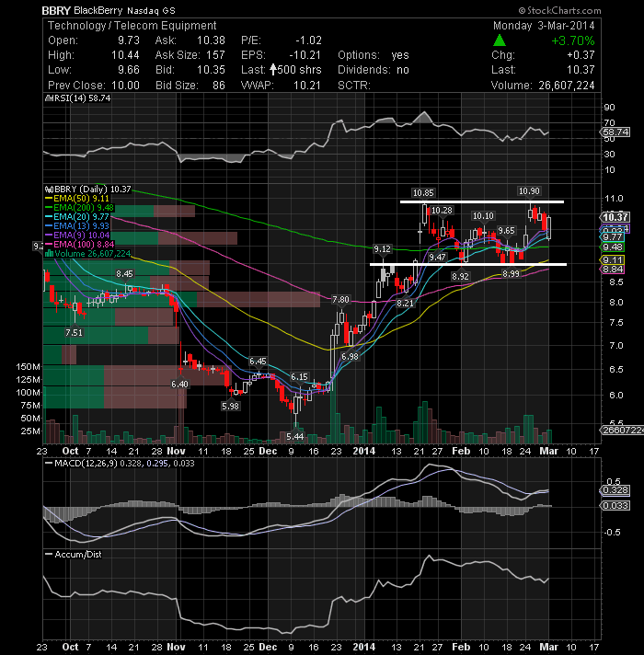Click the SCTR label

(x=354, y=86)
